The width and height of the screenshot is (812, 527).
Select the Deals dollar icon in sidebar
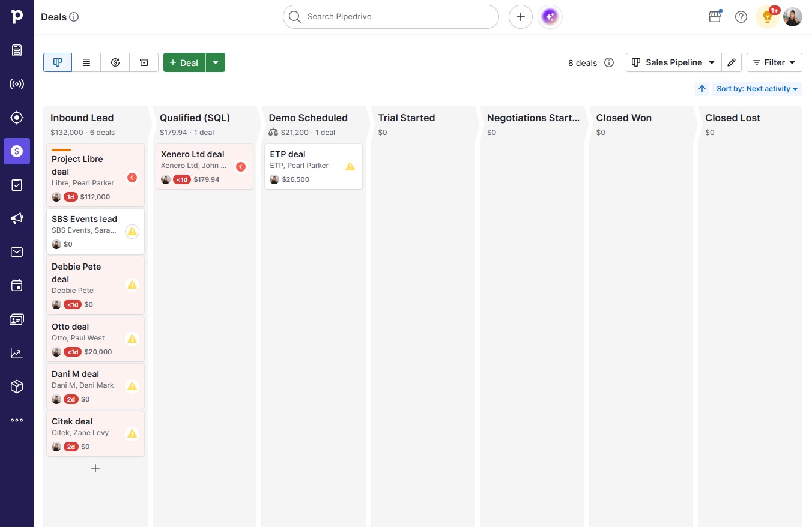coord(17,151)
